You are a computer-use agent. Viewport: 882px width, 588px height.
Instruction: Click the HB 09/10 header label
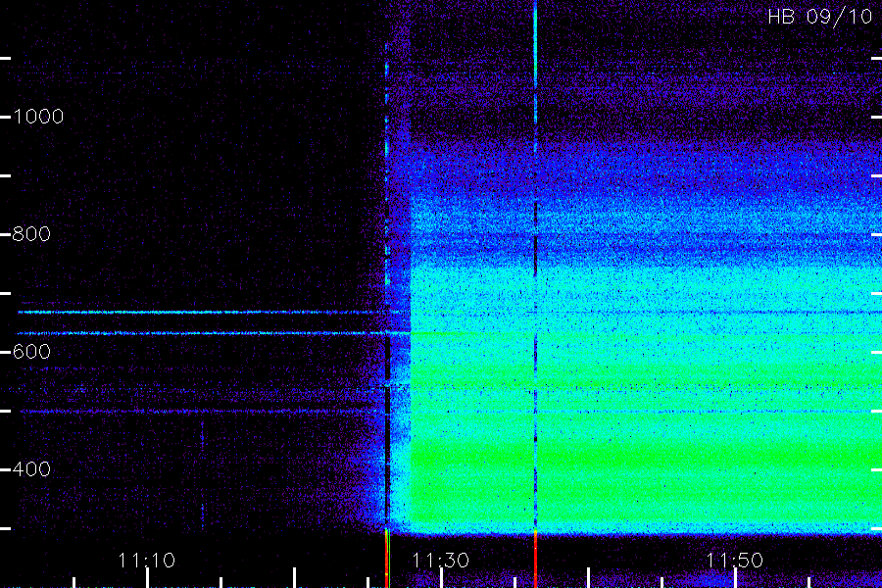click(820, 17)
